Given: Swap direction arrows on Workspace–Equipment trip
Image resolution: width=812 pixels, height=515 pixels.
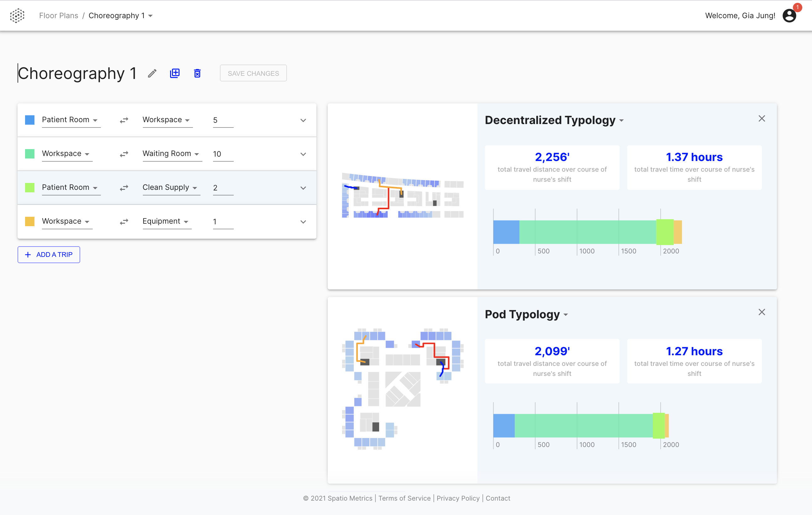Looking at the screenshot, I should click(x=124, y=221).
